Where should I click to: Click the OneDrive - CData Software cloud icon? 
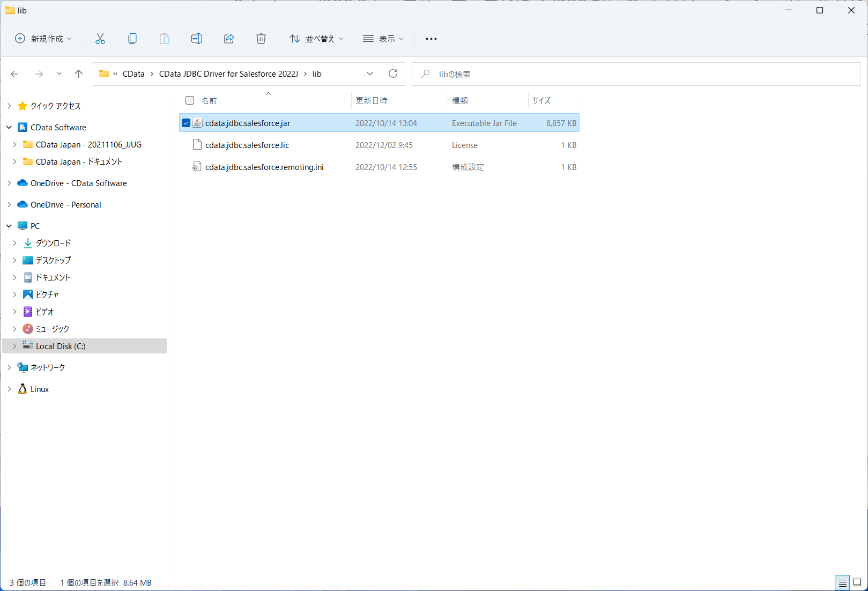[x=23, y=183]
